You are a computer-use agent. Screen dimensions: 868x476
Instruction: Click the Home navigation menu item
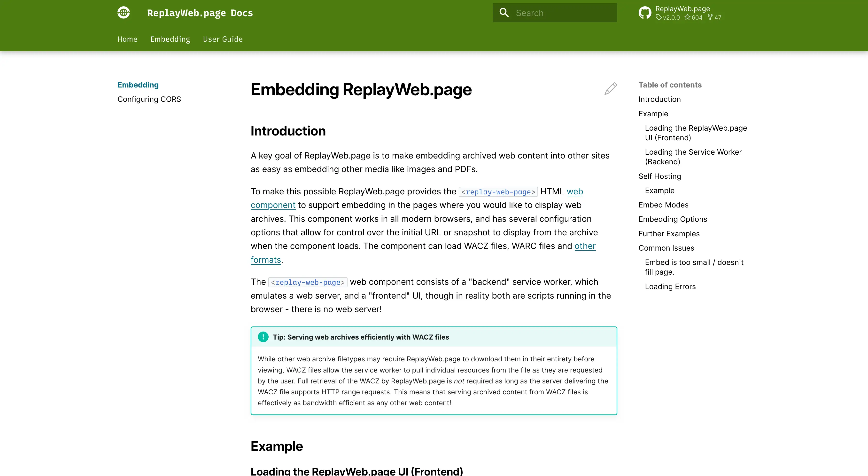[127, 39]
